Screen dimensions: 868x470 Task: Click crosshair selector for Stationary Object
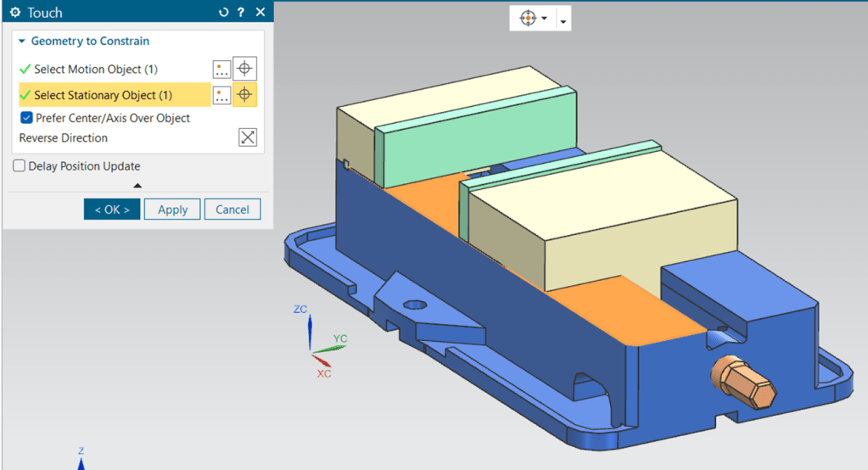point(245,95)
